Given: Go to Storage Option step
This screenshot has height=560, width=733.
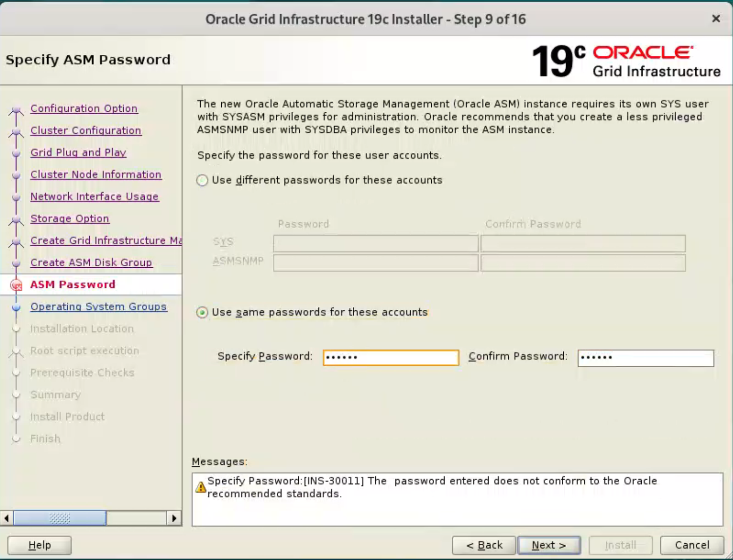Looking at the screenshot, I should 70,219.
